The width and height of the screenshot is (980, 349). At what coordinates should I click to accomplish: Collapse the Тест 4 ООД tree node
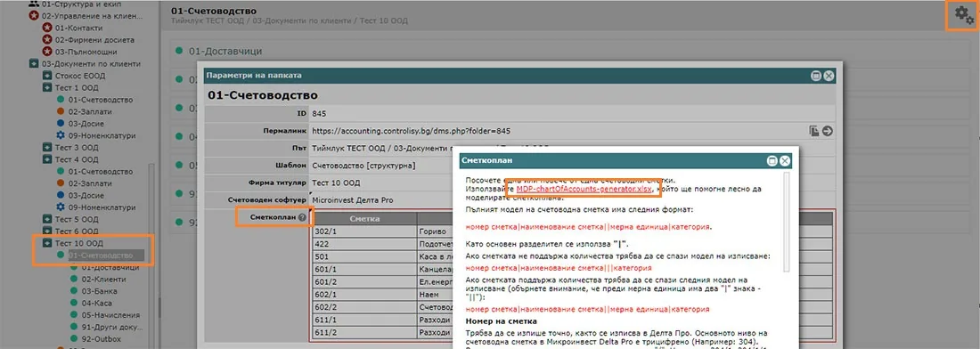[47, 160]
